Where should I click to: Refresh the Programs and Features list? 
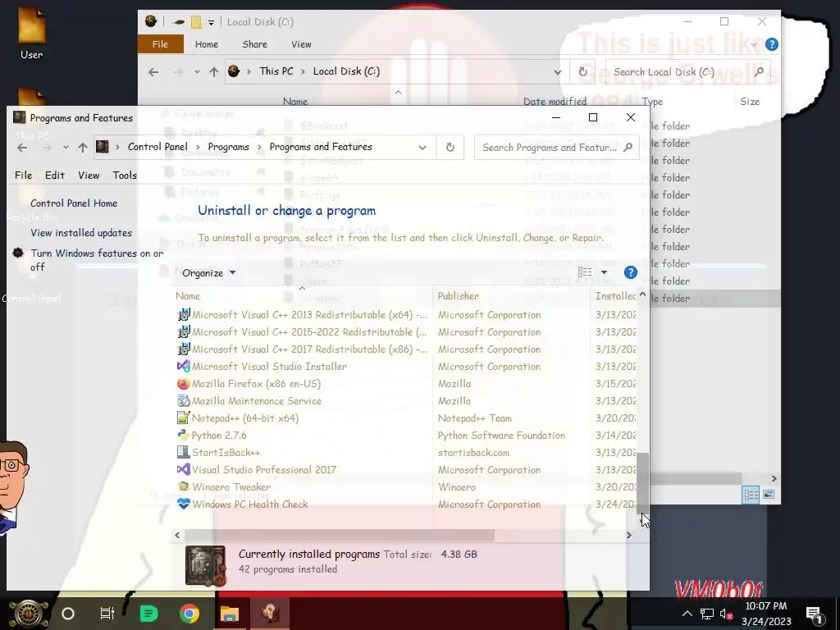pos(450,148)
